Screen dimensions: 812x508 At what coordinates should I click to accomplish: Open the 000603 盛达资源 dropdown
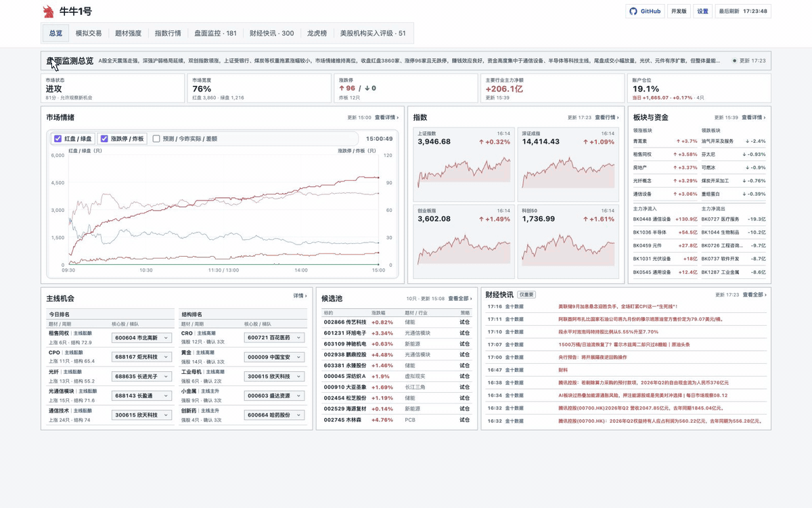tap(275, 395)
